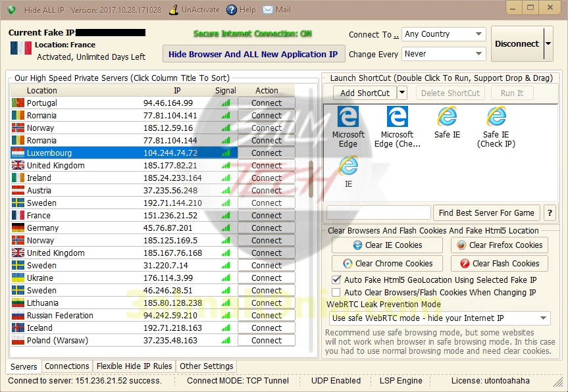Click the Ukraine flag icon
The image size is (568, 392).
pos(18,278)
